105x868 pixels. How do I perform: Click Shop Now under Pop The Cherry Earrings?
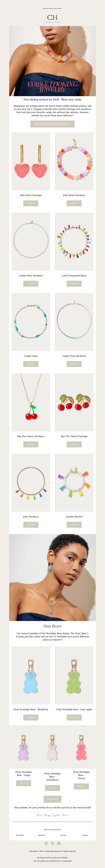click(x=74, y=444)
